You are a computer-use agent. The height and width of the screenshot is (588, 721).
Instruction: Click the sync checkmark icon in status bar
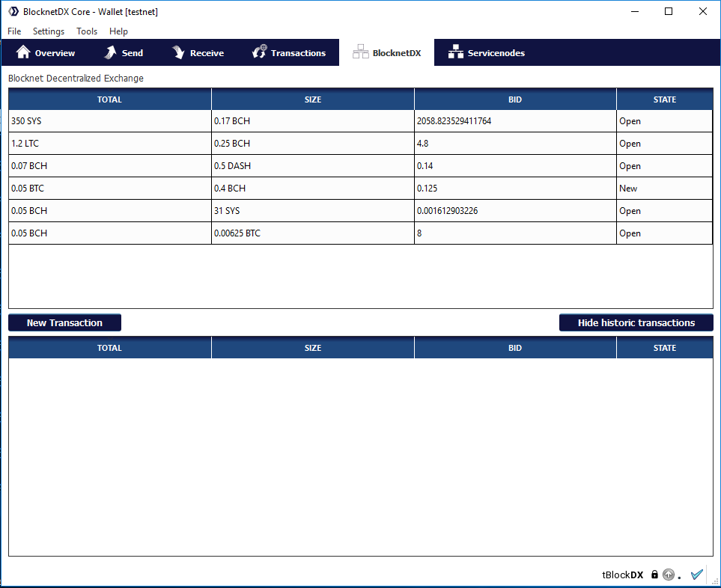tap(696, 575)
